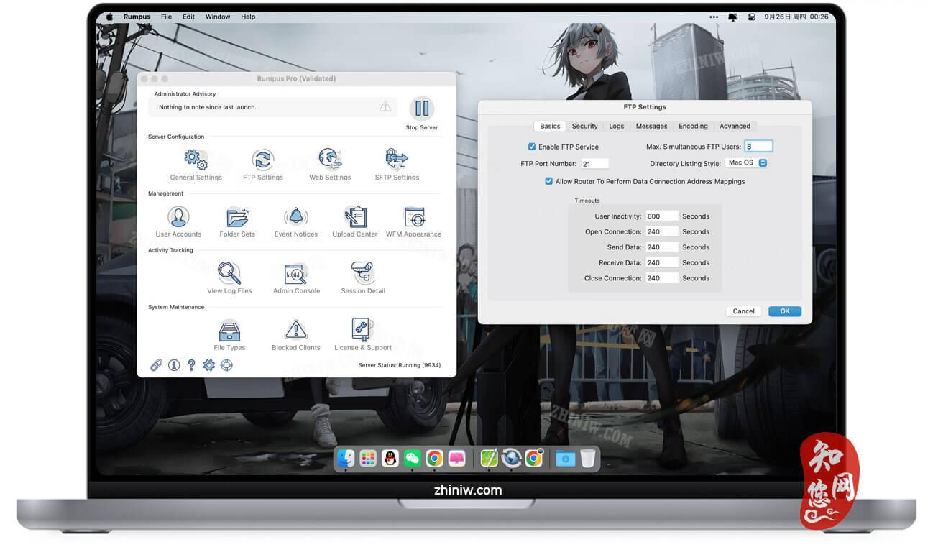Screen dimensions: 933x560
Task: Open the Trash in the Dock
Action: tap(588, 458)
